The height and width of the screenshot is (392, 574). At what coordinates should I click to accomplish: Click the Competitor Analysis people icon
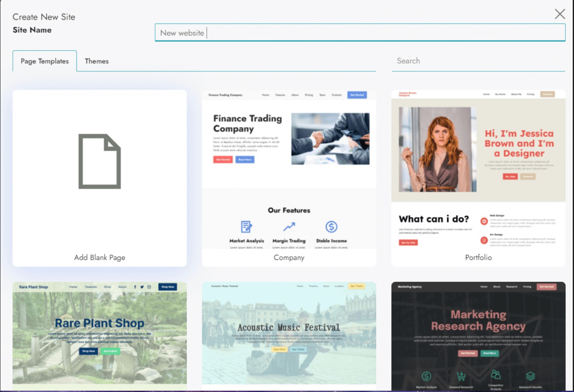pyautogui.click(x=495, y=374)
